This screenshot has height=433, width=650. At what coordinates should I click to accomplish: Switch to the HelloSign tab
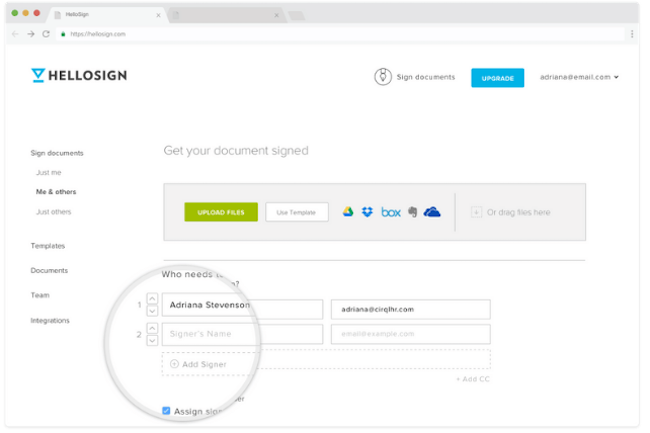107,15
